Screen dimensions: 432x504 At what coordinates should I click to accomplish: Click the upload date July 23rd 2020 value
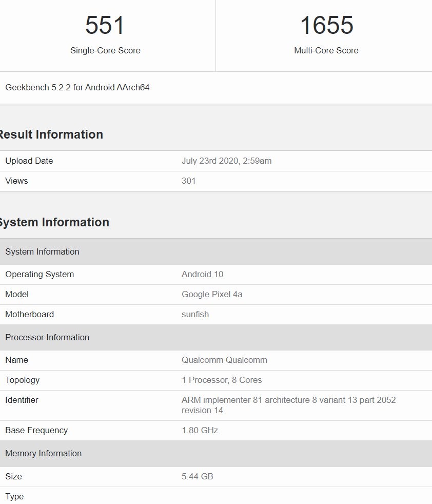click(226, 161)
